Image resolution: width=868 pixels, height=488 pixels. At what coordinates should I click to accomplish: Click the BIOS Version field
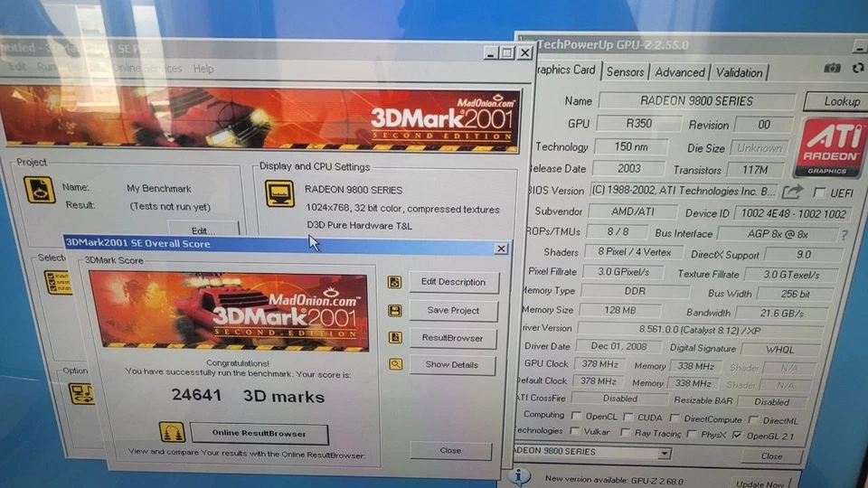684,192
